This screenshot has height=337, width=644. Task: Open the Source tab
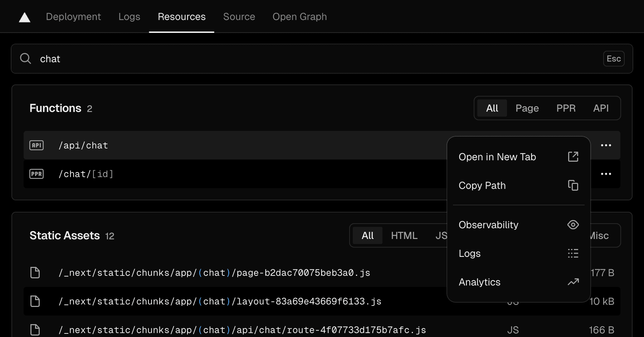coord(239,17)
